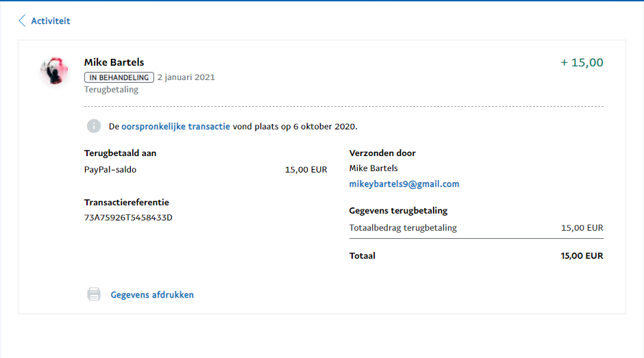Screen dimensions: 644x358
Task: Click the bold Totaal label
Action: click(362, 256)
